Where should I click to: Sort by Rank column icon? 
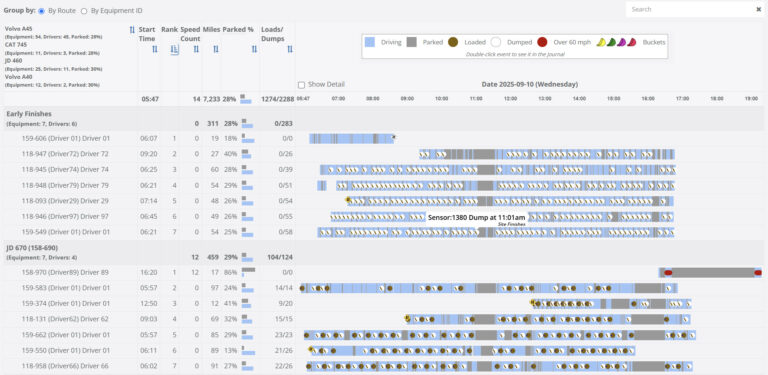click(175, 49)
